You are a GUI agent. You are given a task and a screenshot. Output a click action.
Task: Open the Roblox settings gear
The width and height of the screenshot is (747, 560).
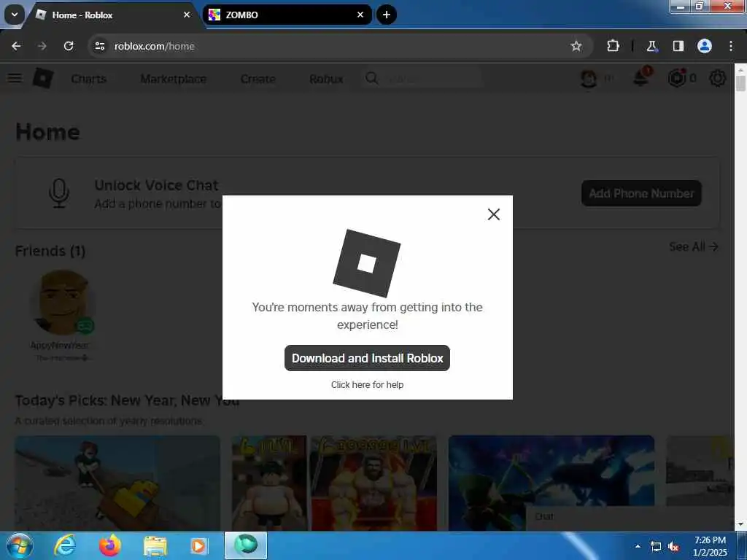click(718, 78)
